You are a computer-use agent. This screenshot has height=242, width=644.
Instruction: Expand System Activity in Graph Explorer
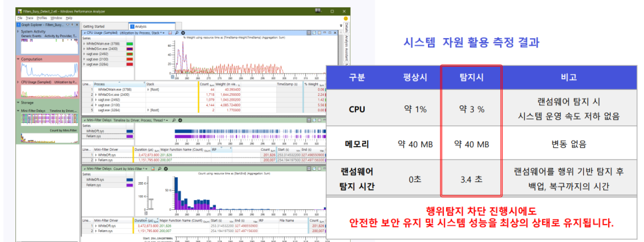coord(18,31)
